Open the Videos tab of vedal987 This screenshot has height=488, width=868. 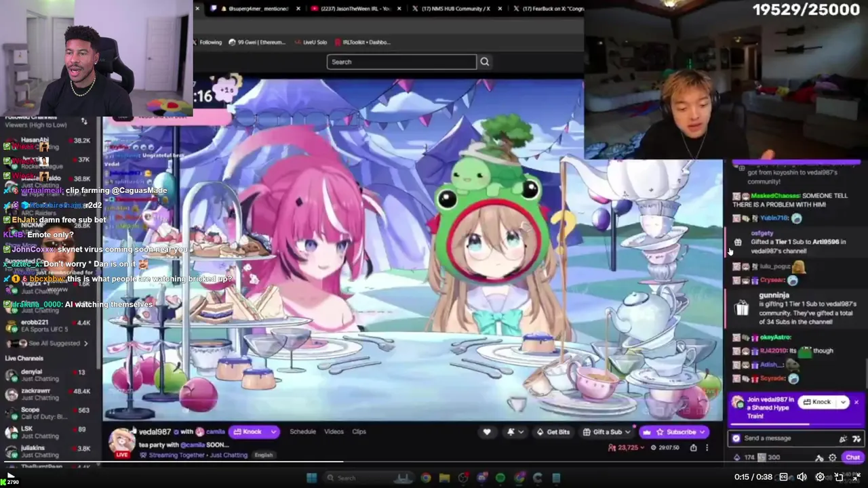click(334, 432)
